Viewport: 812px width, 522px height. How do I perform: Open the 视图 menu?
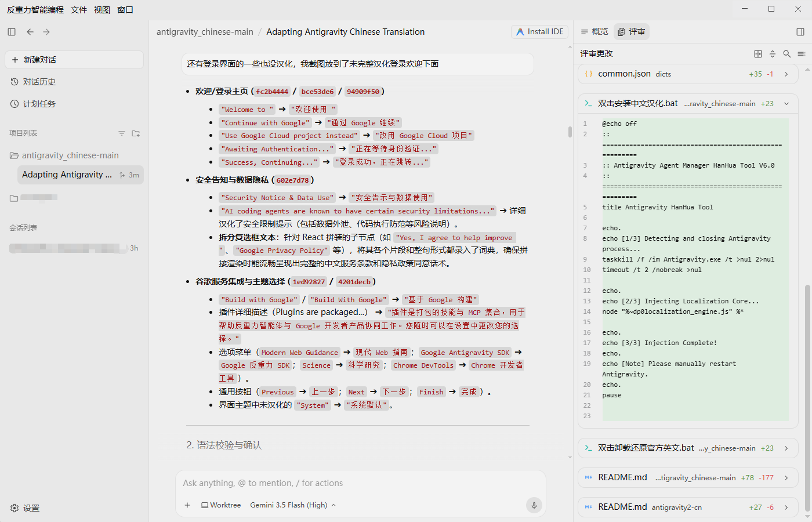102,10
